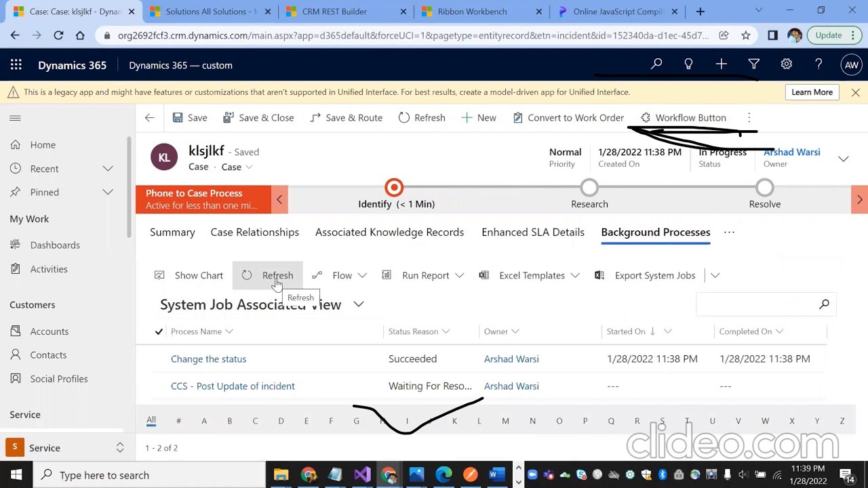The height and width of the screenshot is (488, 868).
Task: Open CCS - Post Update of incident link
Action: click(x=233, y=386)
